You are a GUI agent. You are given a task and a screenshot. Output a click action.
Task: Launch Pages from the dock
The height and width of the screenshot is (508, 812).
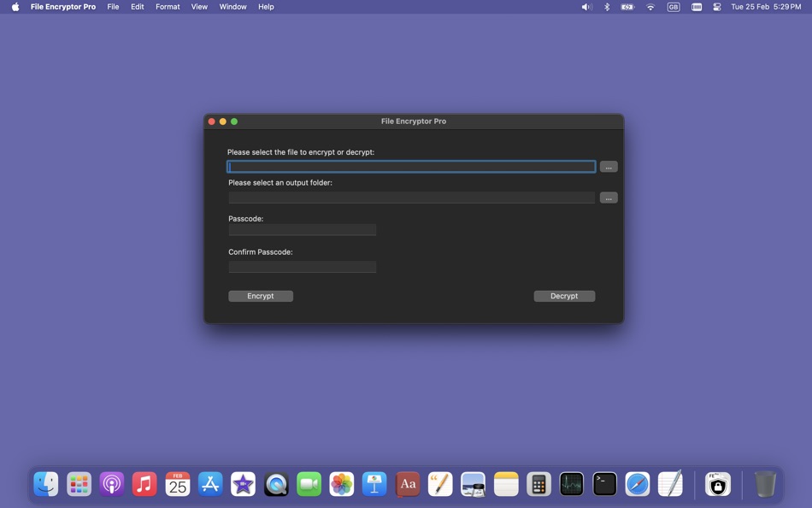pos(441,484)
